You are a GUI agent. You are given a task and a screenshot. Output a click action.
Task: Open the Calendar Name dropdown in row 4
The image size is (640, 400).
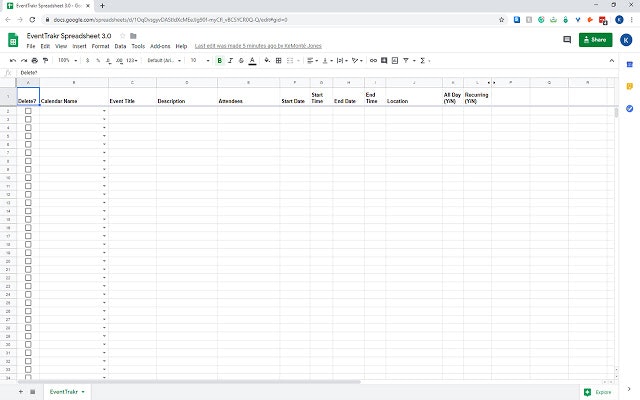click(104, 128)
